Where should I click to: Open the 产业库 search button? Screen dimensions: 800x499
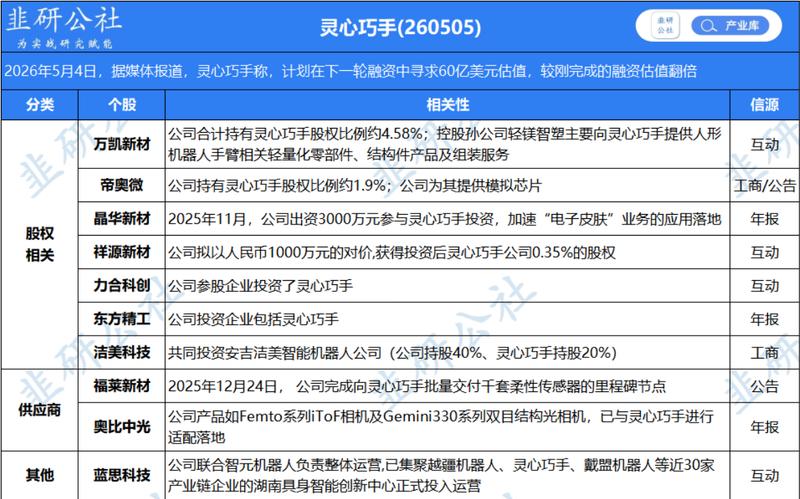coord(730,26)
